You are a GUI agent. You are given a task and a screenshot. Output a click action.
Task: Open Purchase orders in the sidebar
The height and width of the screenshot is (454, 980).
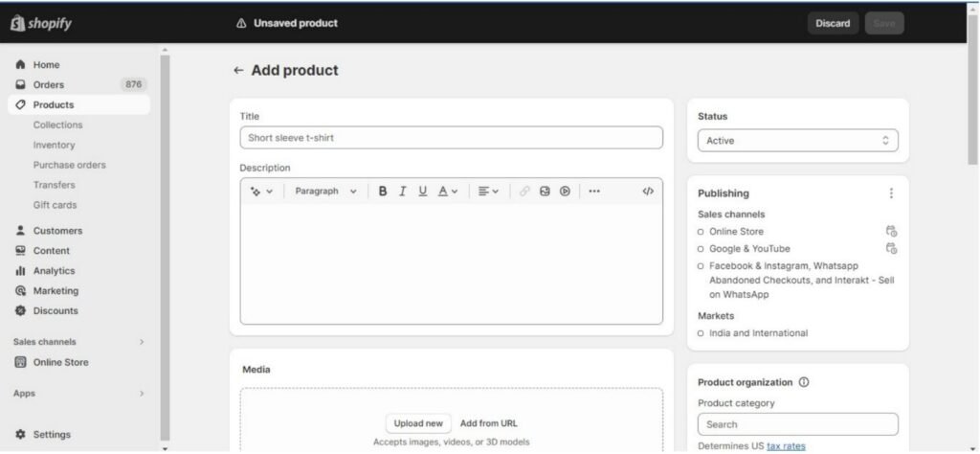pyautogui.click(x=69, y=165)
